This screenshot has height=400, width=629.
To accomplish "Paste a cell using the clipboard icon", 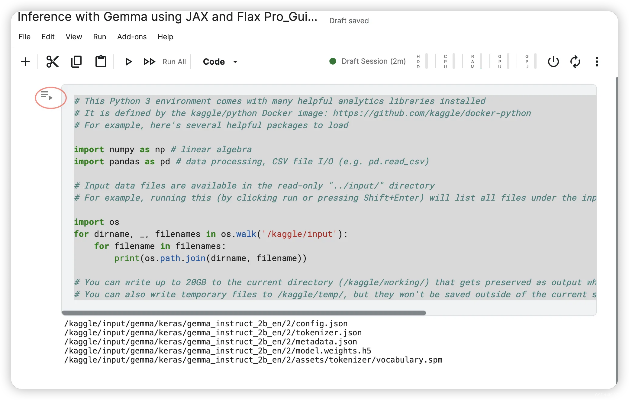I will pos(100,61).
